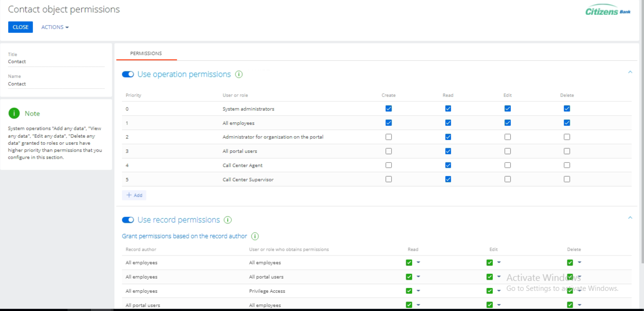Click info icon next to Grant permissions based on record author

click(255, 236)
